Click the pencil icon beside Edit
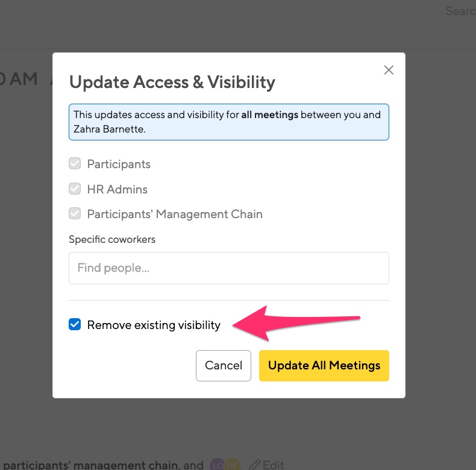 point(255,465)
